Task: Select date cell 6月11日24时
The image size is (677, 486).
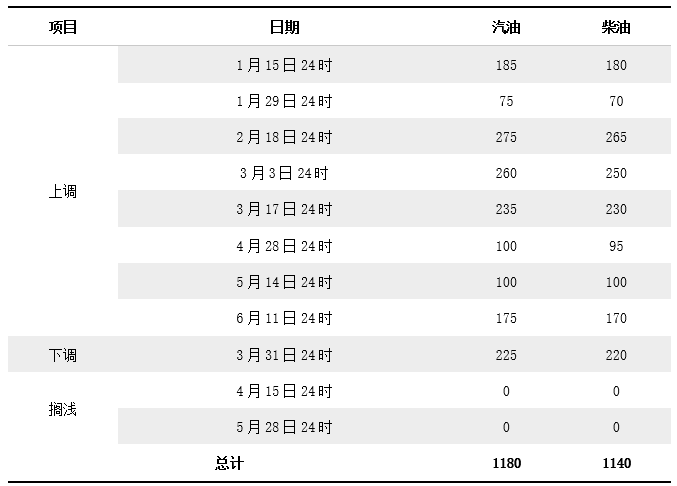Action: tap(285, 318)
